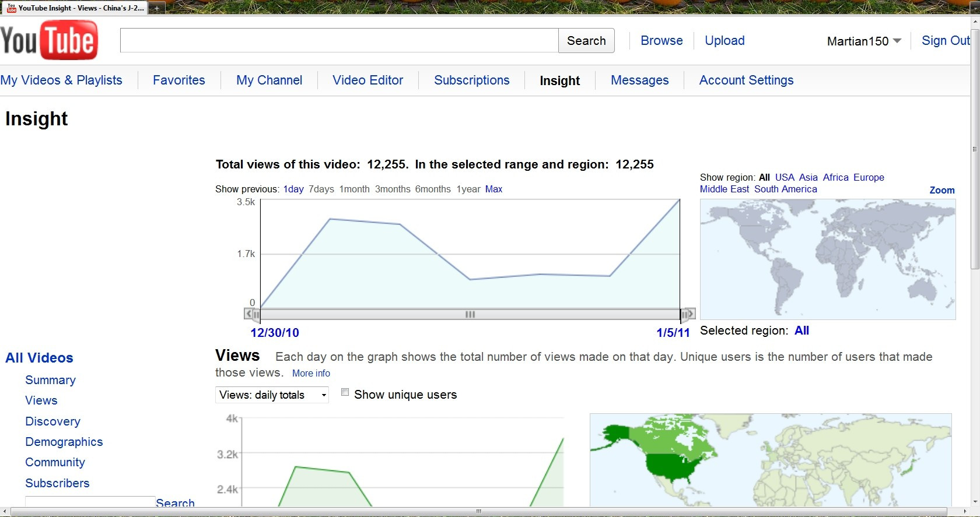
Task: Select the 3months range option
Action: [x=393, y=189]
